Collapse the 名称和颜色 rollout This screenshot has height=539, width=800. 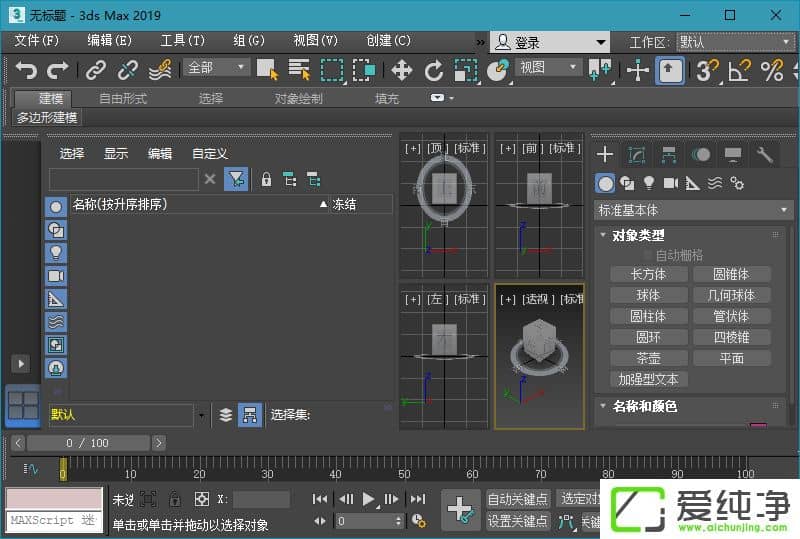click(645, 406)
